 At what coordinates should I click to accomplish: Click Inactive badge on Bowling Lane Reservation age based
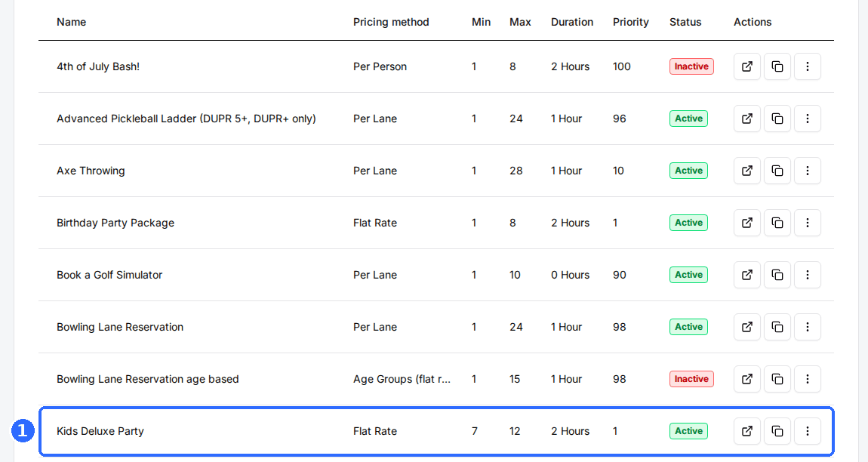691,379
